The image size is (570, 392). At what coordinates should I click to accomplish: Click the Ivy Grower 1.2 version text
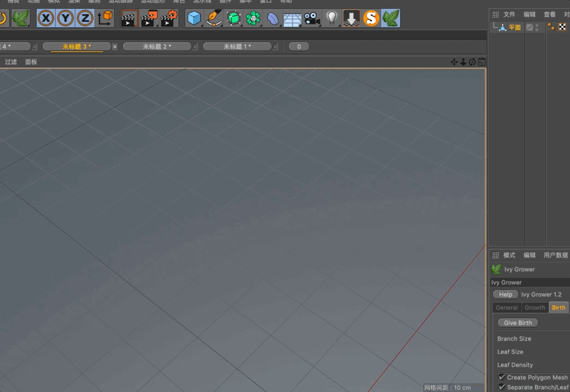point(541,294)
